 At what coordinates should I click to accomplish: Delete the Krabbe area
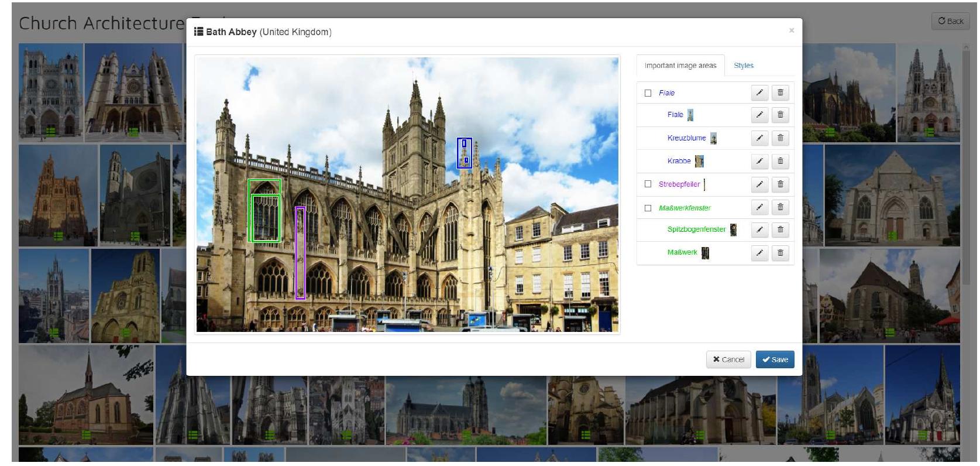pyautogui.click(x=780, y=161)
